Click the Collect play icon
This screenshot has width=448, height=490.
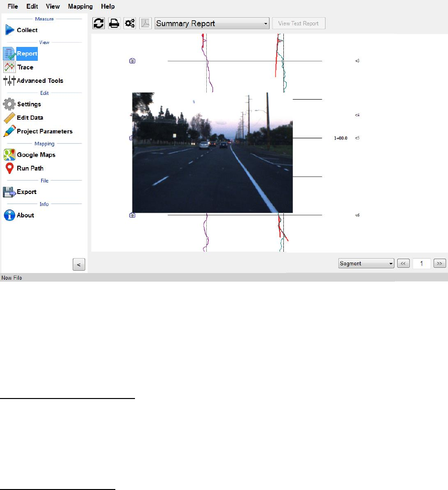pos(10,30)
